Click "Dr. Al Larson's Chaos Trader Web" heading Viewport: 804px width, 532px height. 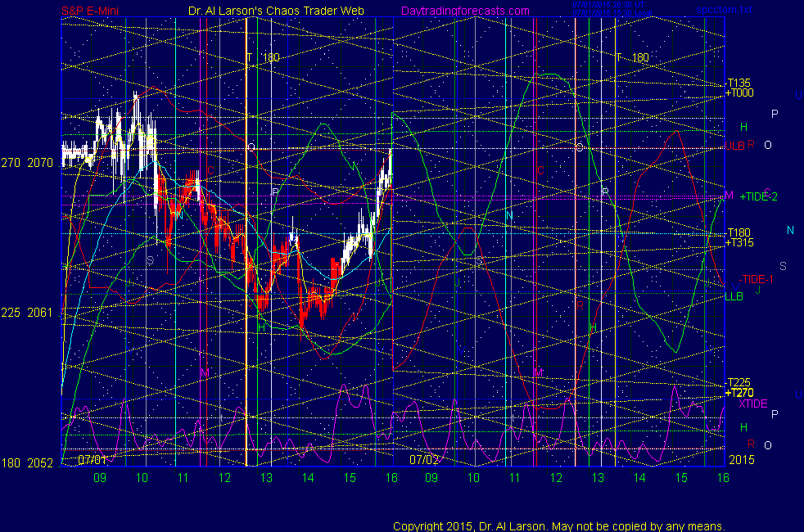point(276,11)
